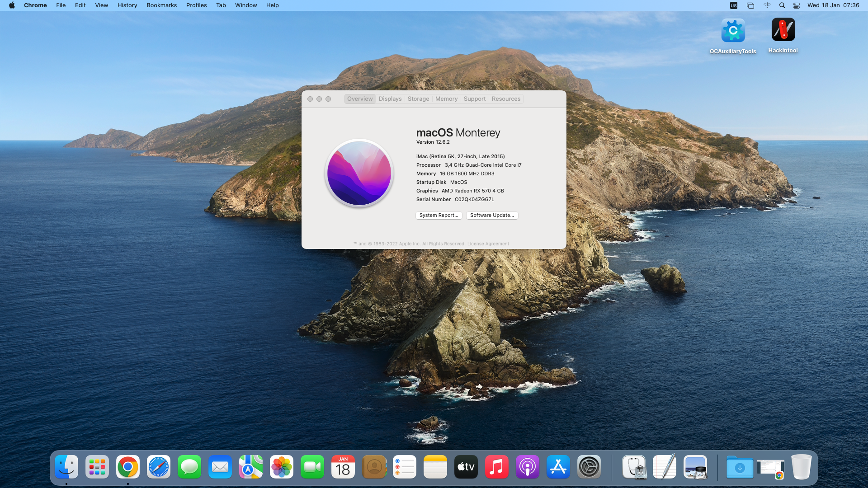Open Messages app in the Dock
Screen dimensions: 868x488
point(189,467)
